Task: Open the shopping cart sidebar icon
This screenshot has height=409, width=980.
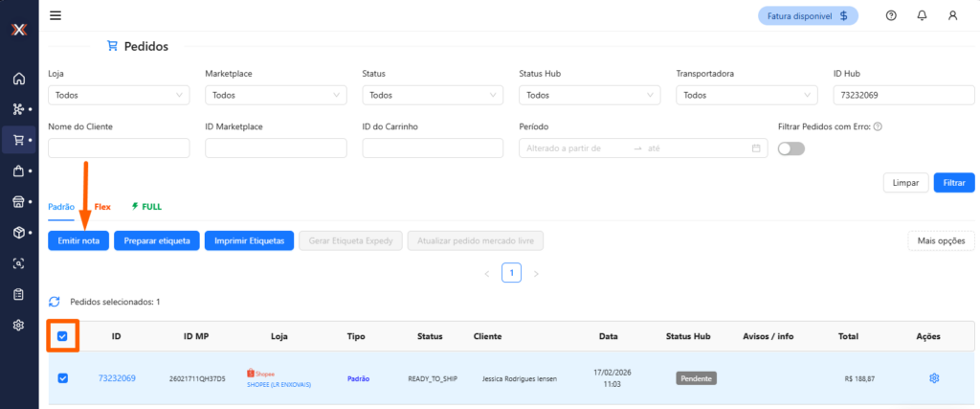Action: pos(18,140)
